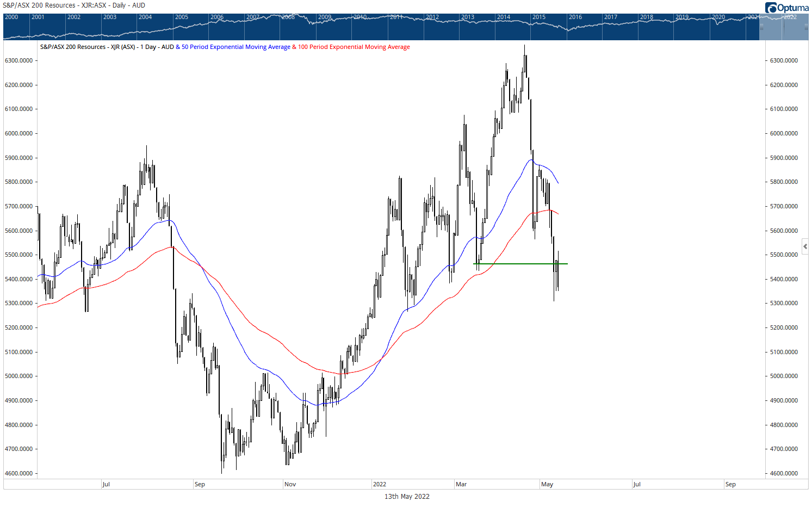Click 2020 on the overview timeline
Viewport: 812px width, 507px height.
click(x=718, y=17)
